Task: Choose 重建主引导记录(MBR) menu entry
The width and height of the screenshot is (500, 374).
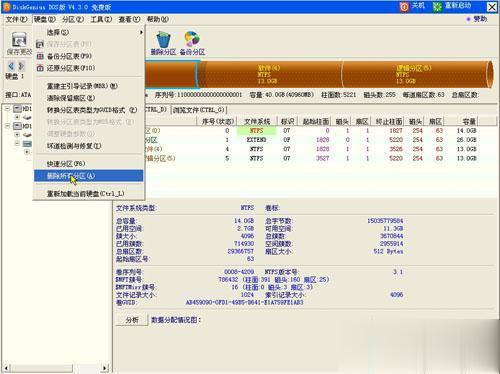Action: pyautogui.click(x=89, y=86)
